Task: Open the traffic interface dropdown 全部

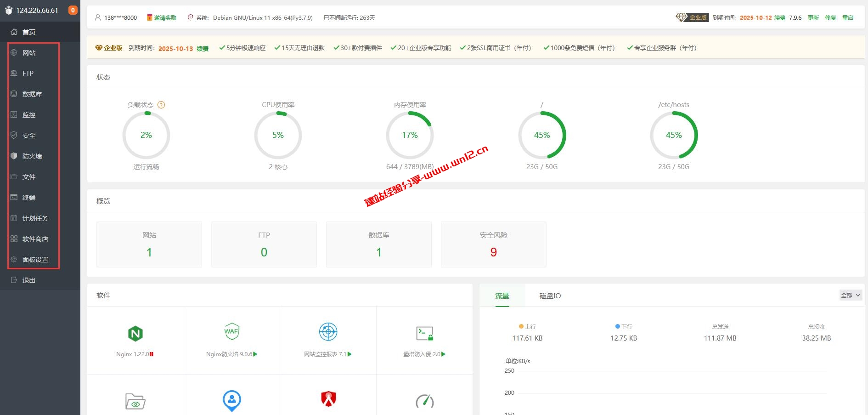Action: [850, 296]
